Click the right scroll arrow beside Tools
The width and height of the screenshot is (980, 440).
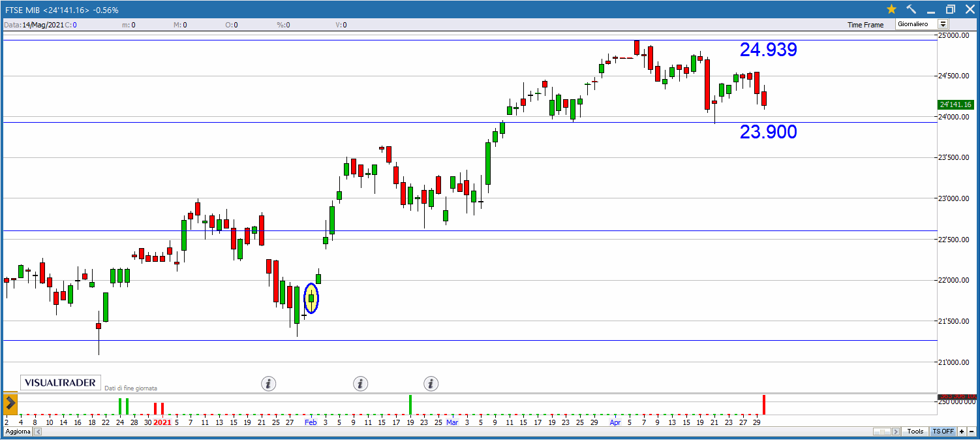[x=896, y=432]
